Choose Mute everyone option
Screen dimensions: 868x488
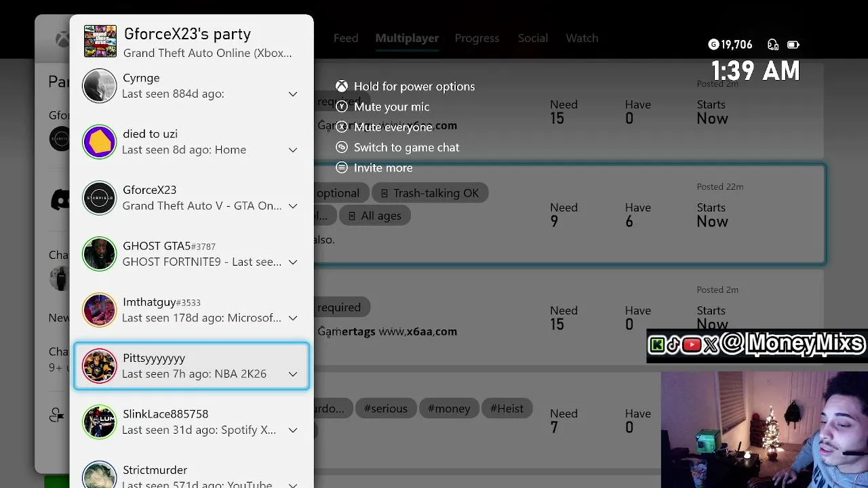pyautogui.click(x=393, y=127)
